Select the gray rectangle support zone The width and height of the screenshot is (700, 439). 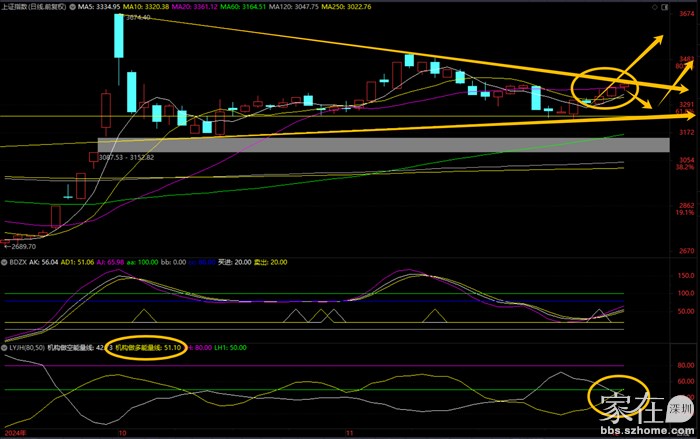click(383, 145)
